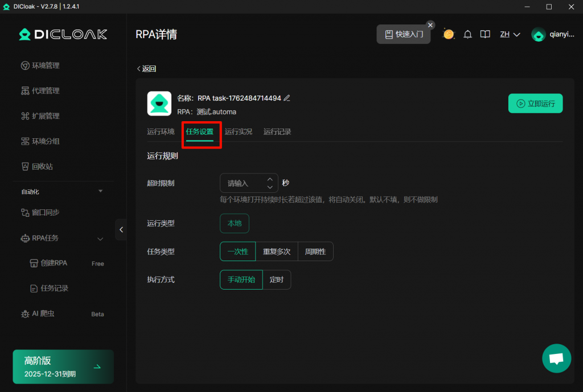The width and height of the screenshot is (583, 392).
Task: Open the documentation book icon
Action: pos(485,34)
